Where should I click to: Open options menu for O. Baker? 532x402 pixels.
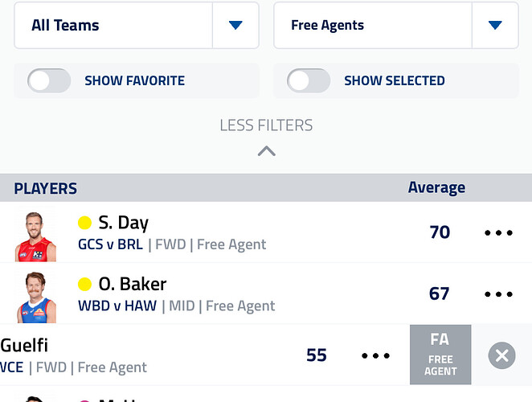[498, 294]
